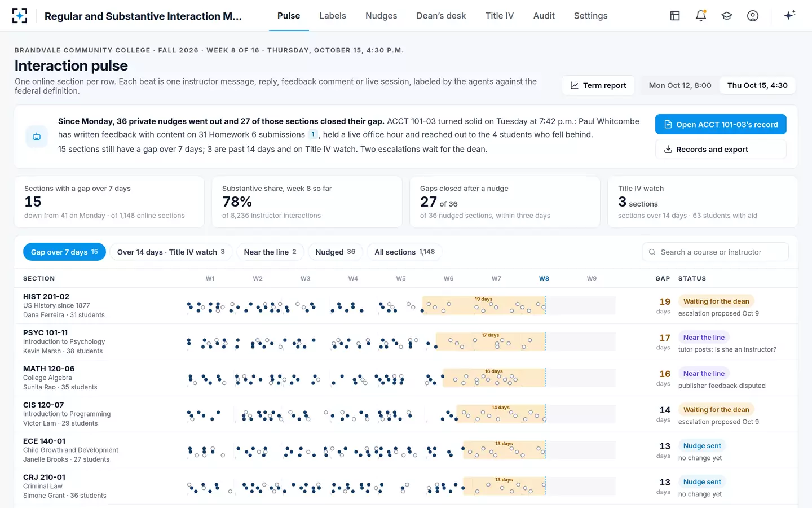812x508 pixels.
Task: Go to the Nudges tab
Action: coord(381,16)
